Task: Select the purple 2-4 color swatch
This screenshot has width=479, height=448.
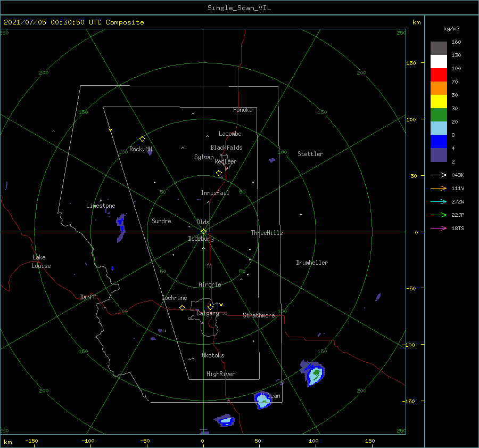Action: pyautogui.click(x=439, y=154)
